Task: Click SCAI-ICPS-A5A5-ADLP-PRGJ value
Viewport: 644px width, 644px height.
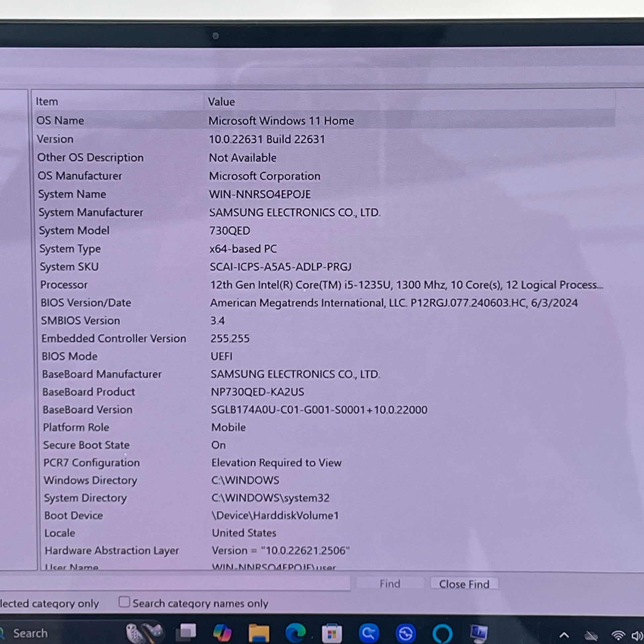Action: click(280, 267)
